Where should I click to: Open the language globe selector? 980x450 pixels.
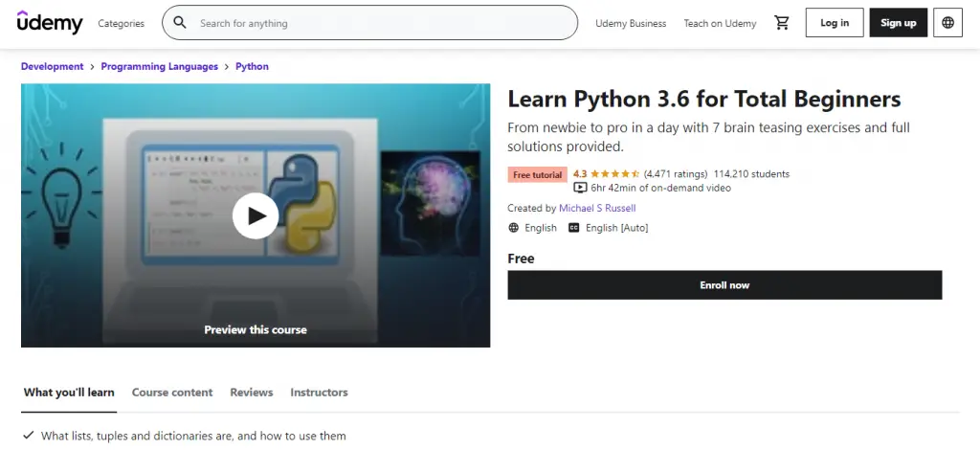[947, 23]
